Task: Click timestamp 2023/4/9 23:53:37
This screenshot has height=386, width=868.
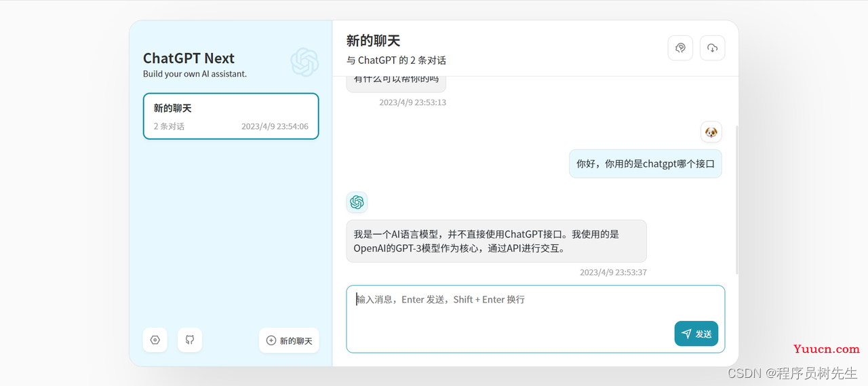Action: pyautogui.click(x=613, y=272)
